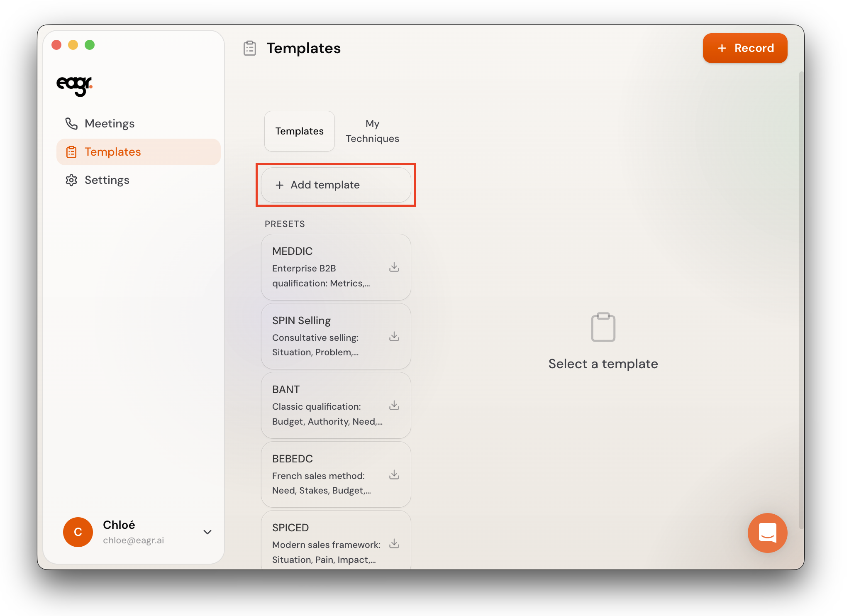Viewport: 849px width, 616px height.
Task: Switch to the My Techniques tab
Action: pyautogui.click(x=372, y=131)
